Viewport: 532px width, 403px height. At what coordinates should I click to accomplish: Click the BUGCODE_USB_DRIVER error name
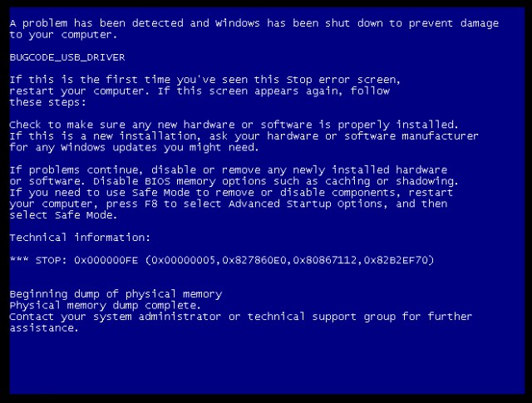[x=67, y=57]
